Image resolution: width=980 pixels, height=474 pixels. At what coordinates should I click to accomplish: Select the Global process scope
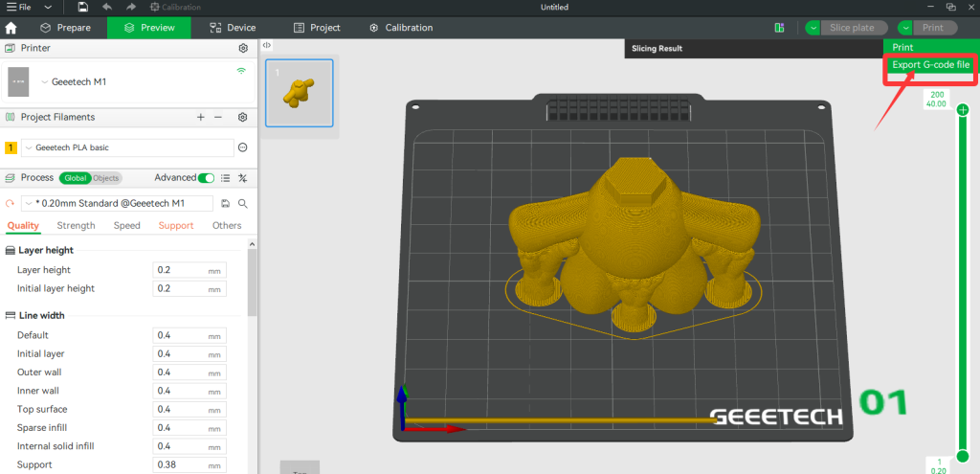pyautogui.click(x=74, y=178)
